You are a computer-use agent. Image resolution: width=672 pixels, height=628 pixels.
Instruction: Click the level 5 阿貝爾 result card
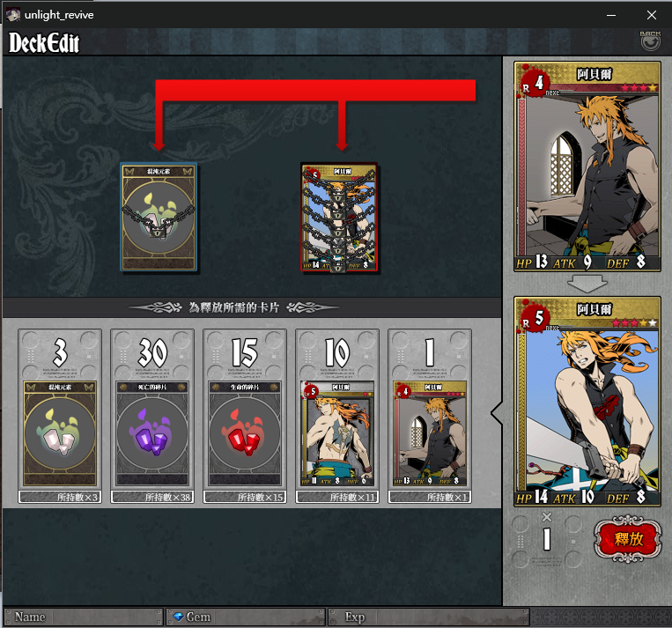pos(587,402)
